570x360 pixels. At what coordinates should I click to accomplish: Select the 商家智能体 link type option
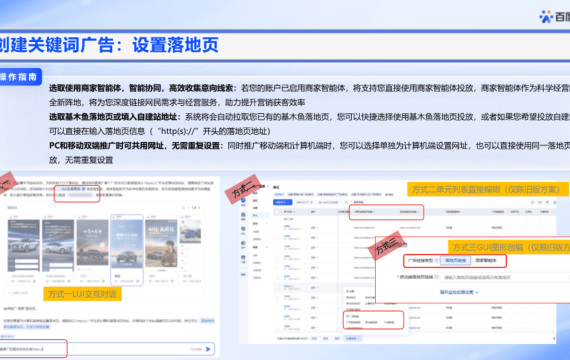[x=486, y=260]
